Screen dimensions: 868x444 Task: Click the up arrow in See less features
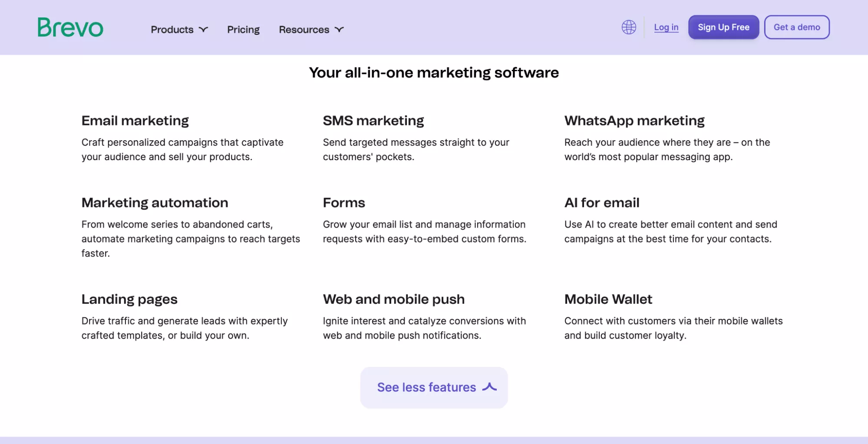489,387
